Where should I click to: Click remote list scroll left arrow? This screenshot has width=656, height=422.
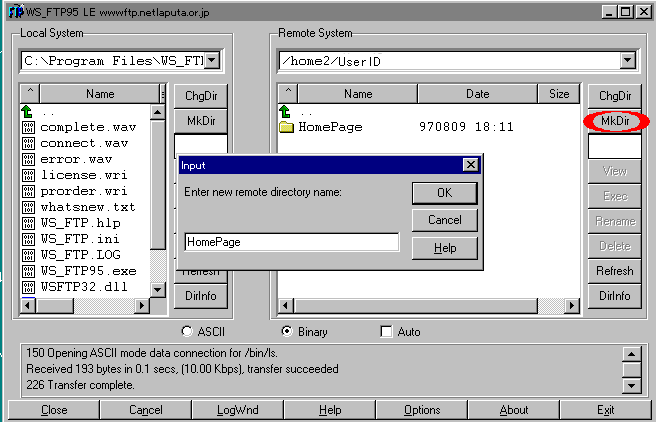[286, 306]
